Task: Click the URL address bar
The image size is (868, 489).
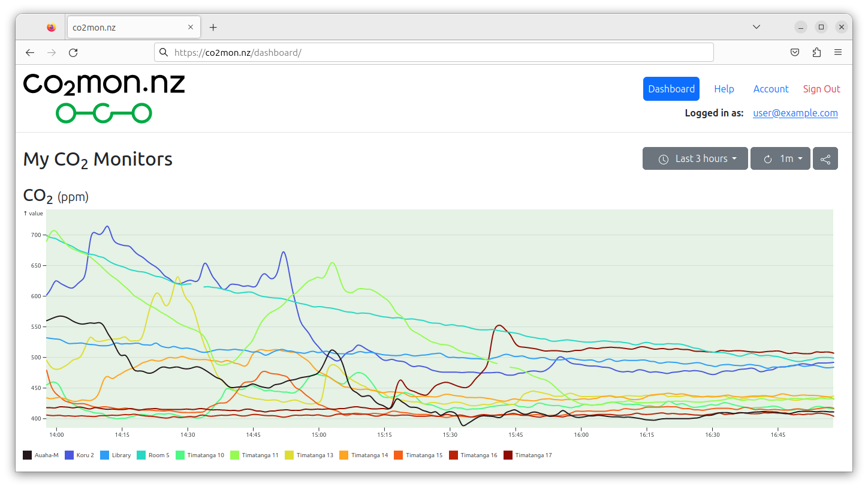Action: 434,52
